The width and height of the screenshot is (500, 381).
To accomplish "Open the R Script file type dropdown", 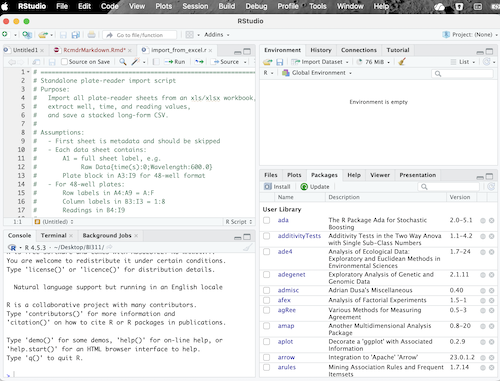I will click(x=239, y=222).
